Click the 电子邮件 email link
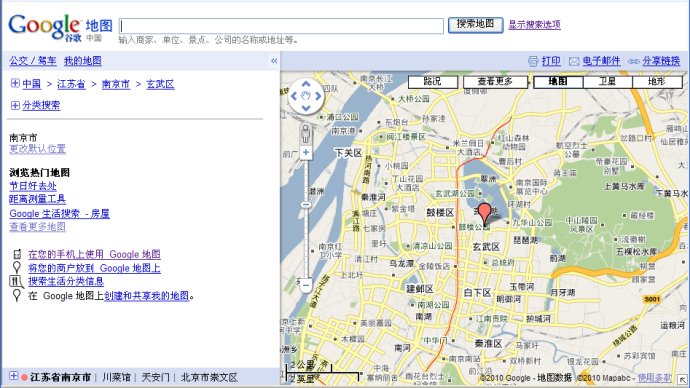This screenshot has height=388, width=690. 601,61
